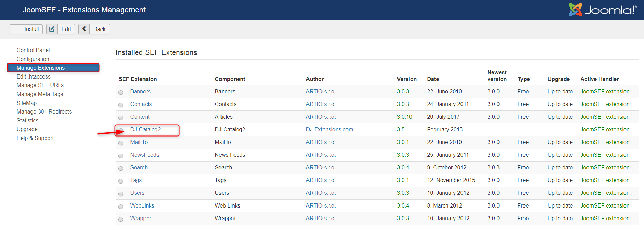644x236 pixels.
Task: Select the Mail To extension radio button
Action: tap(121, 143)
